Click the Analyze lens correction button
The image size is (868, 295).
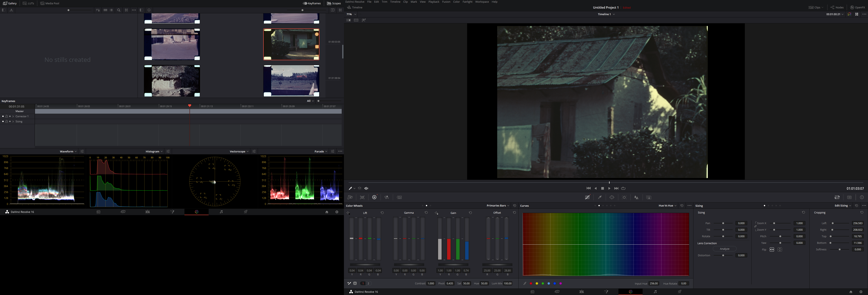click(724, 249)
